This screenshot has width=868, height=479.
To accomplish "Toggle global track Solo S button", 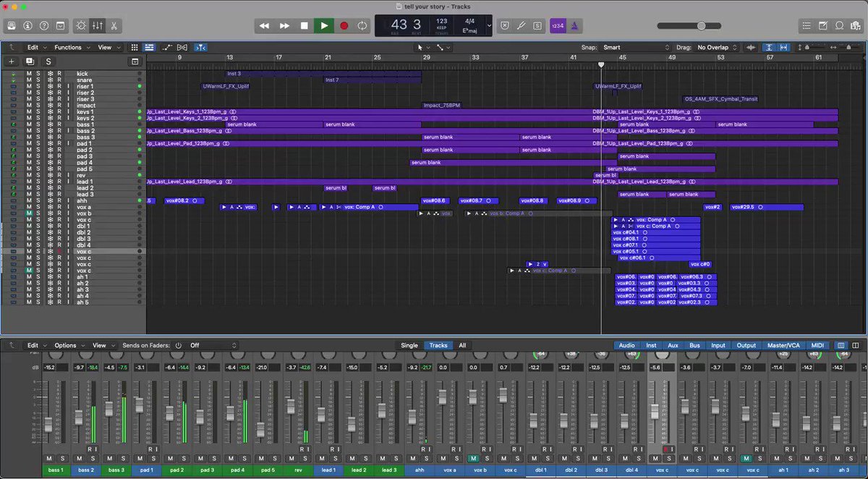I will (x=48, y=62).
